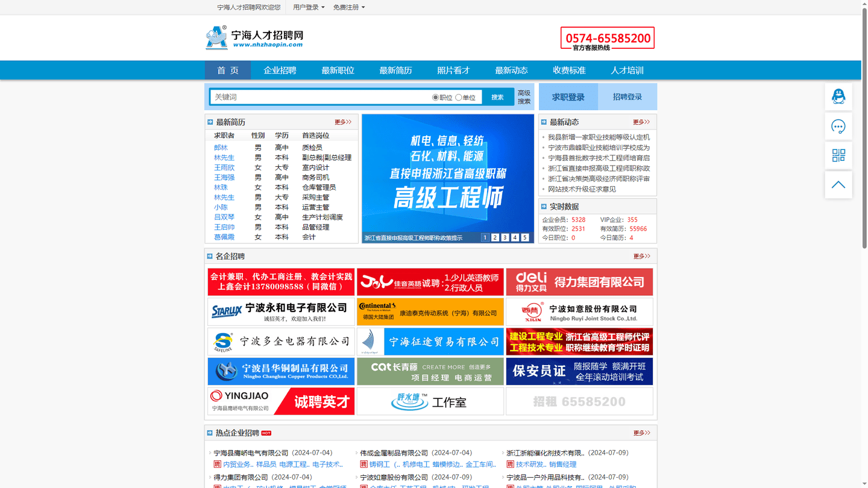Open 呼水塘工作室 banner
Image resolution: width=868 pixels, height=488 pixels.
430,401
